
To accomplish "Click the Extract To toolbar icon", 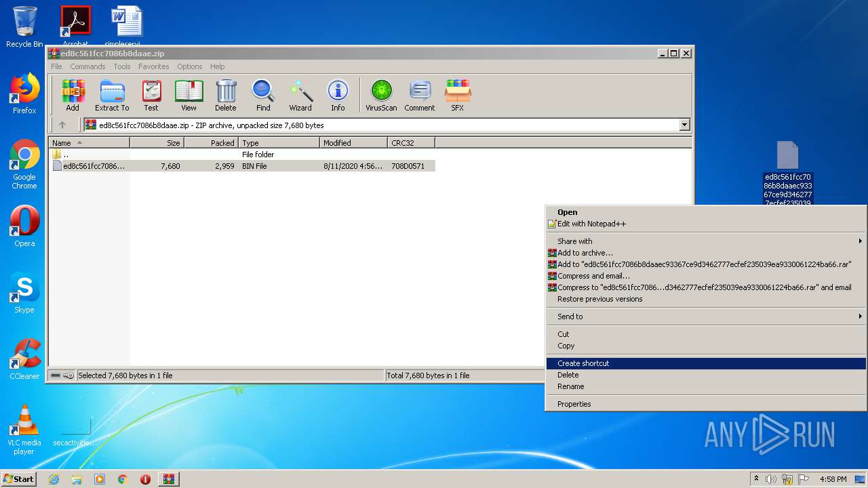I will [x=112, y=95].
